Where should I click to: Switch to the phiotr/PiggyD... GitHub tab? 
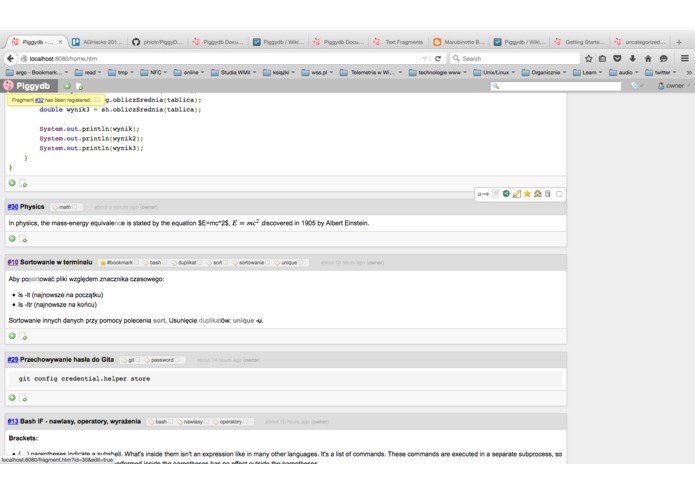157,42
